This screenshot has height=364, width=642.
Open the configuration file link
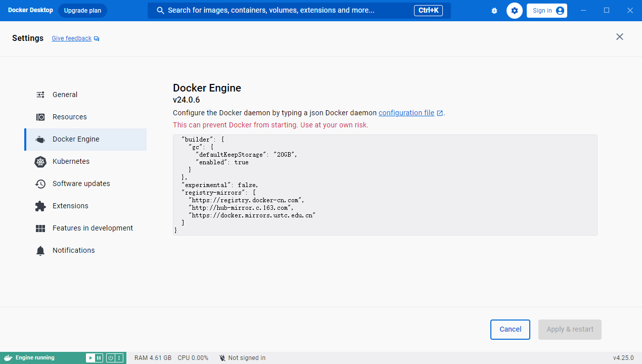click(x=406, y=113)
